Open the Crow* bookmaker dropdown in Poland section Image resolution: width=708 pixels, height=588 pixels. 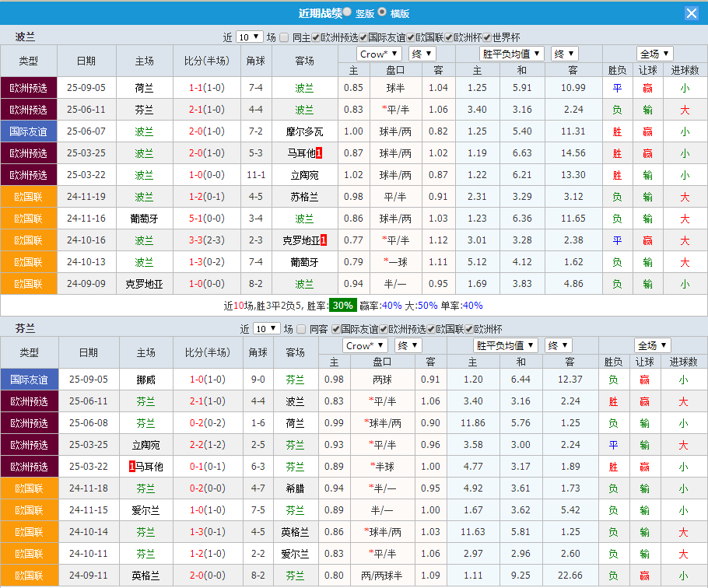coord(378,54)
